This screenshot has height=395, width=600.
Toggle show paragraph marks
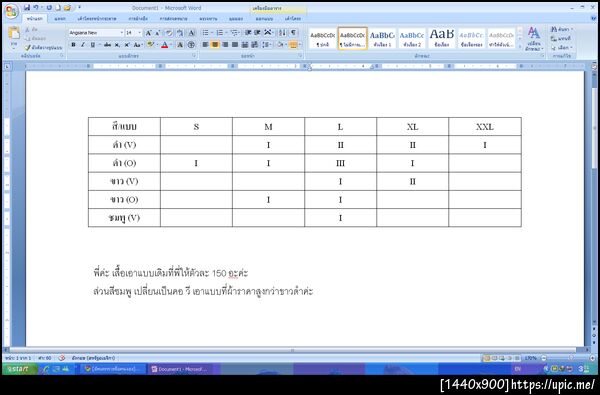(293, 33)
